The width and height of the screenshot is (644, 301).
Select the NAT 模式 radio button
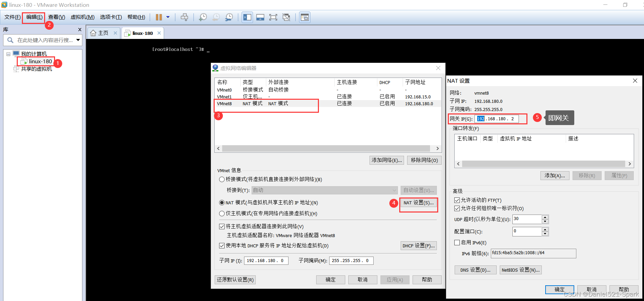(x=222, y=203)
